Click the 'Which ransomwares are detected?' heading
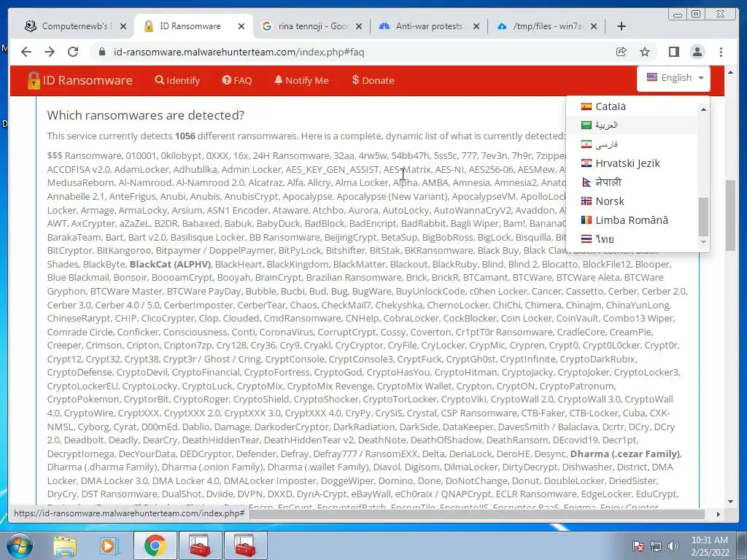This screenshot has height=560, width=747. [x=145, y=115]
